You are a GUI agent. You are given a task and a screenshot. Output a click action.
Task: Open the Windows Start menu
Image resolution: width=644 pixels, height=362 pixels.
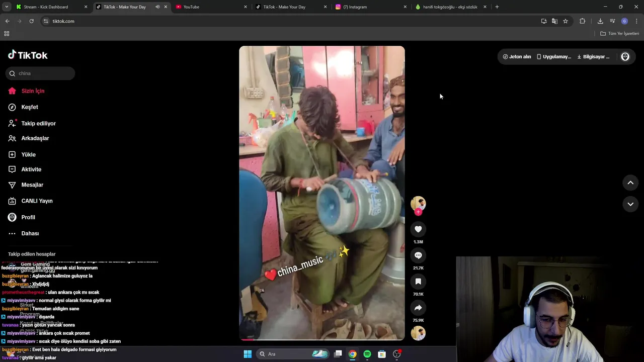coord(248,354)
